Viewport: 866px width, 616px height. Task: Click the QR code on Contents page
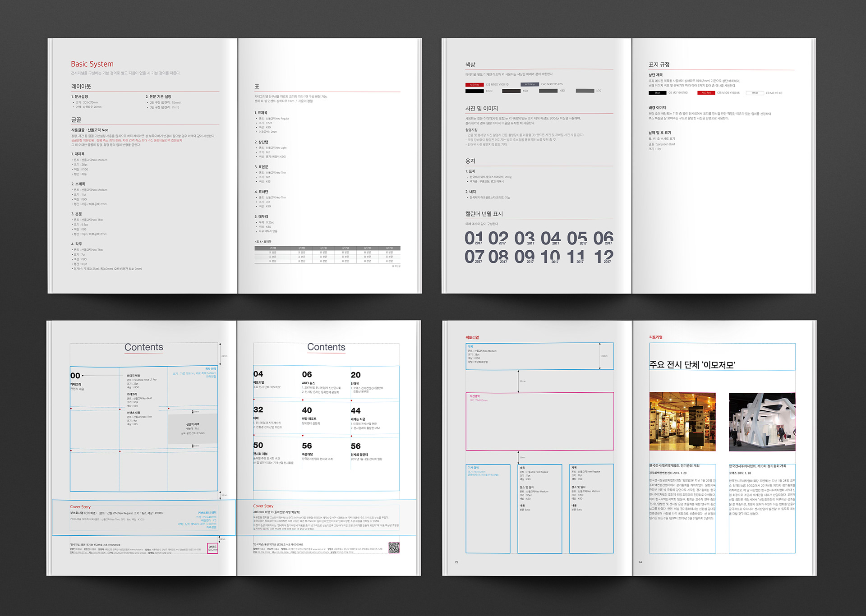tap(394, 547)
